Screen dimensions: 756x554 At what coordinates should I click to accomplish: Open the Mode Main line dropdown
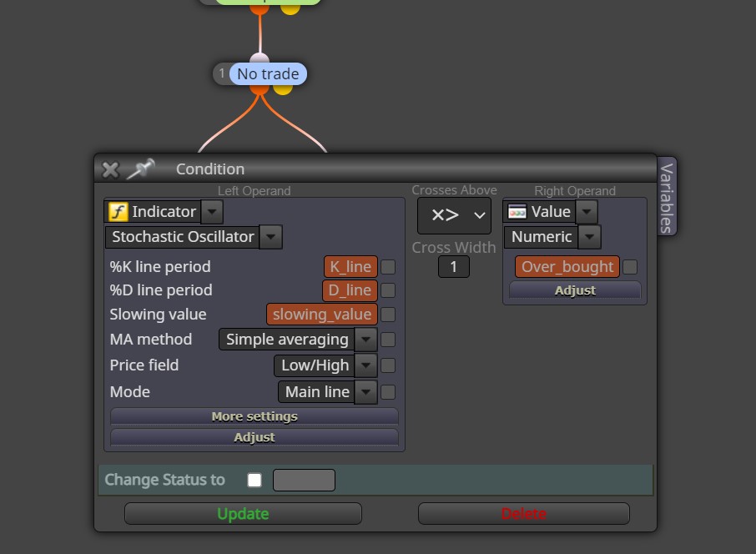[x=366, y=392]
